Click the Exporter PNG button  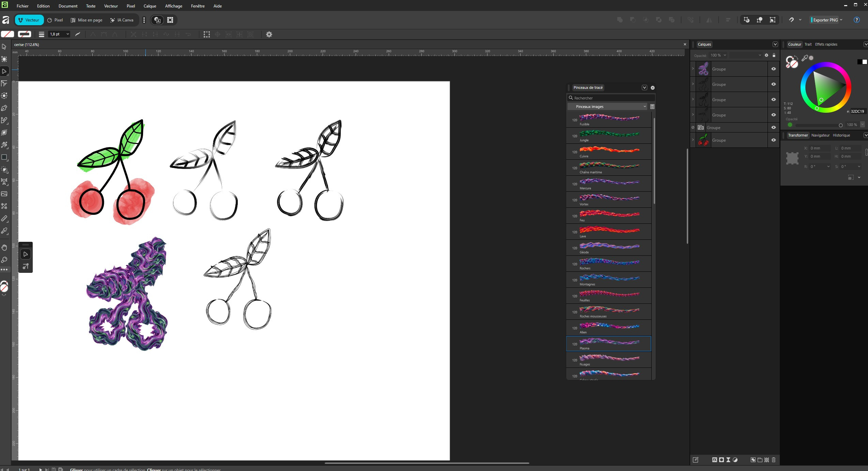pyautogui.click(x=825, y=20)
